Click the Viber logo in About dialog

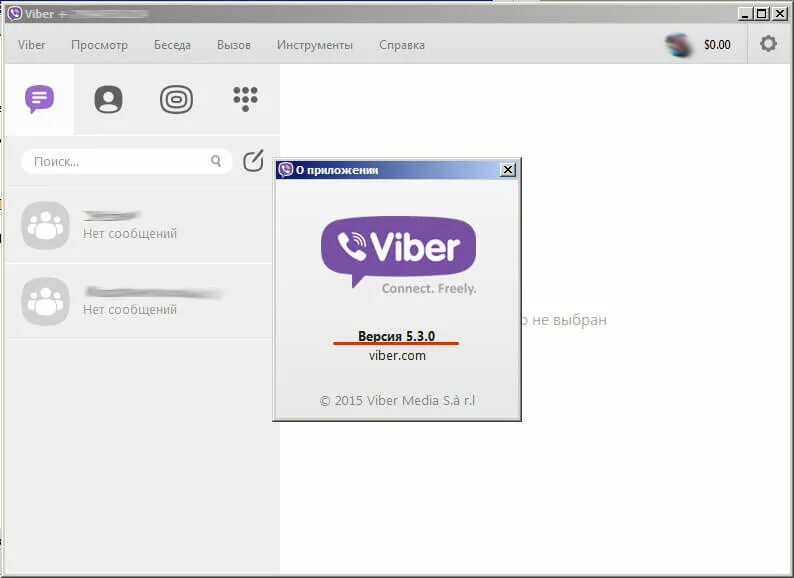point(399,251)
